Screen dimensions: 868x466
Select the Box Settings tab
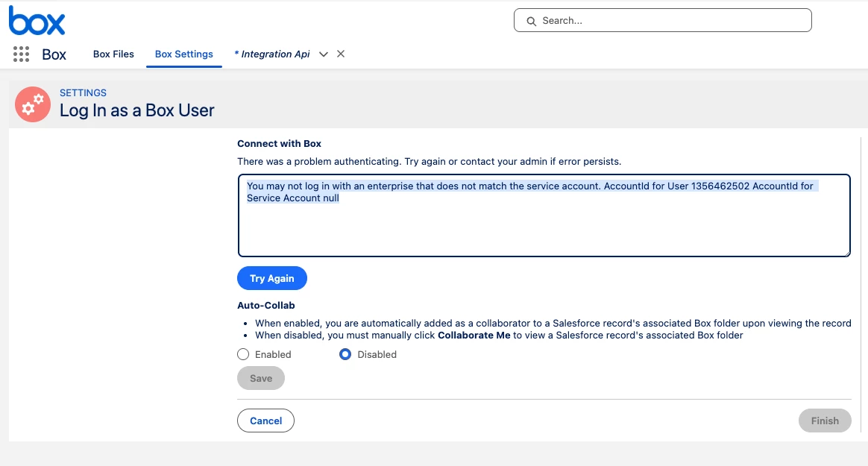coord(183,54)
